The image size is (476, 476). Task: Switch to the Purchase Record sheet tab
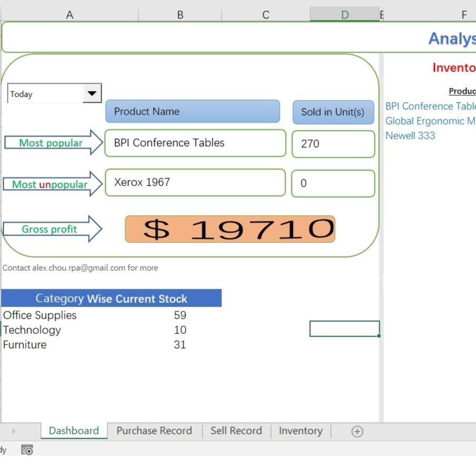click(154, 431)
